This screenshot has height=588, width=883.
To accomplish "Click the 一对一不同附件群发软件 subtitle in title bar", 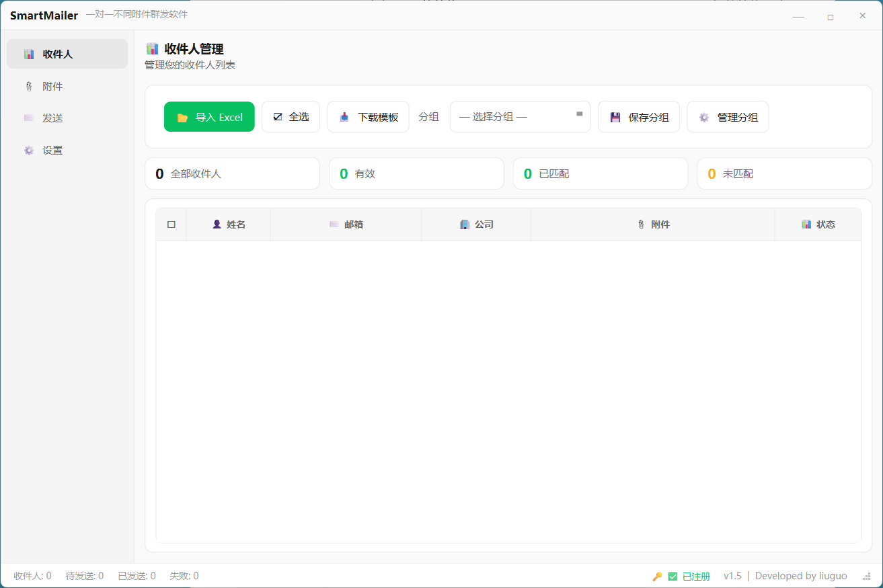I will (x=137, y=15).
